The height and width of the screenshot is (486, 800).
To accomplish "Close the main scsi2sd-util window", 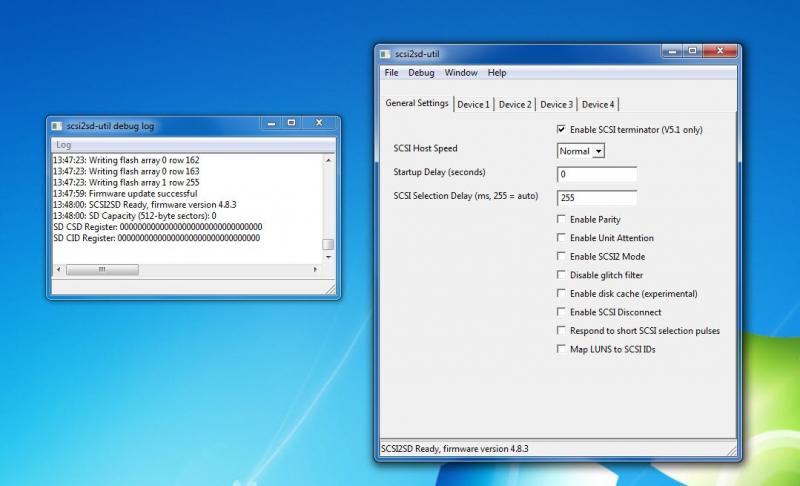I will pos(719,51).
